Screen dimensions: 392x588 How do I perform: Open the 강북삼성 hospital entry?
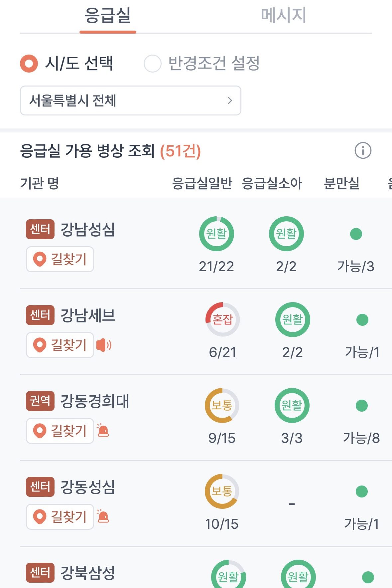point(88,573)
